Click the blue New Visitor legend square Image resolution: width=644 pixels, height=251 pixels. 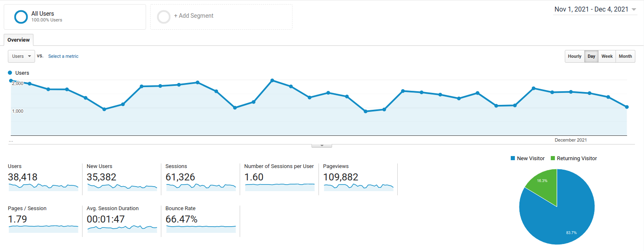pyautogui.click(x=513, y=159)
